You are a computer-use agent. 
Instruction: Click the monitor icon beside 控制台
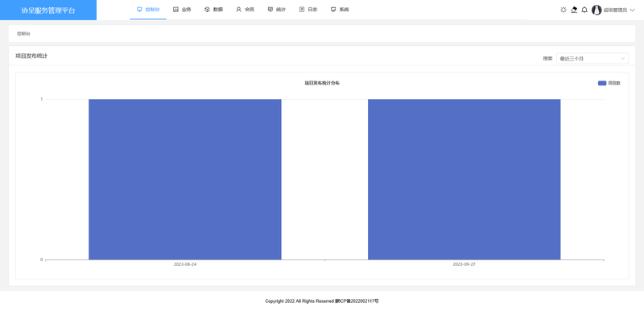pyautogui.click(x=139, y=10)
